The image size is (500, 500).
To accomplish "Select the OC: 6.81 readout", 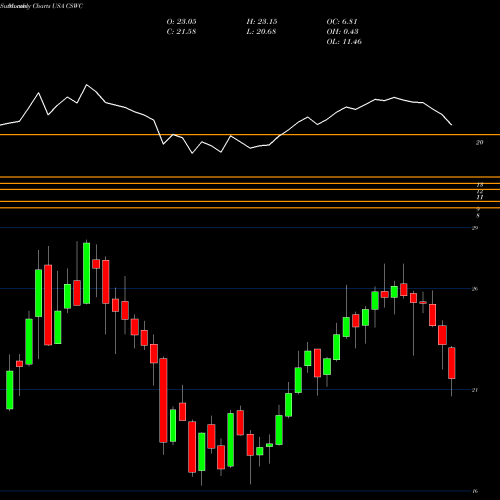I will point(342,22).
